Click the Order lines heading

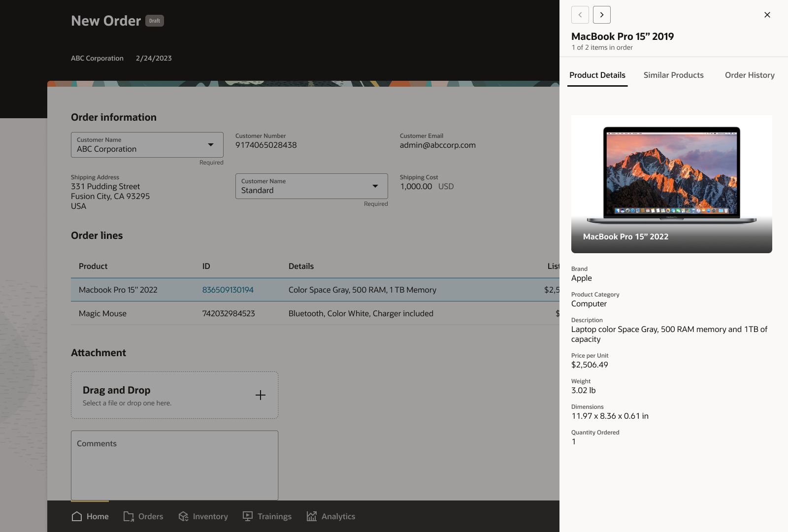click(97, 235)
